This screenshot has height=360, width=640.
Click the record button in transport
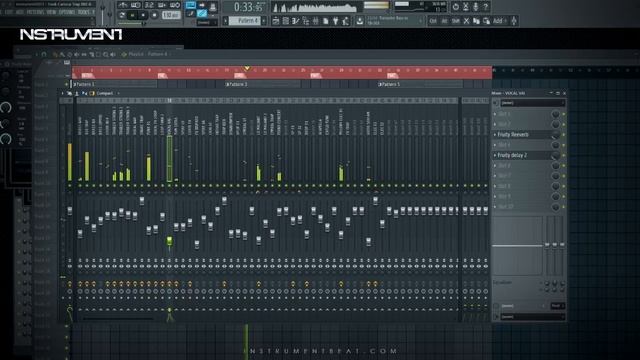point(155,15)
